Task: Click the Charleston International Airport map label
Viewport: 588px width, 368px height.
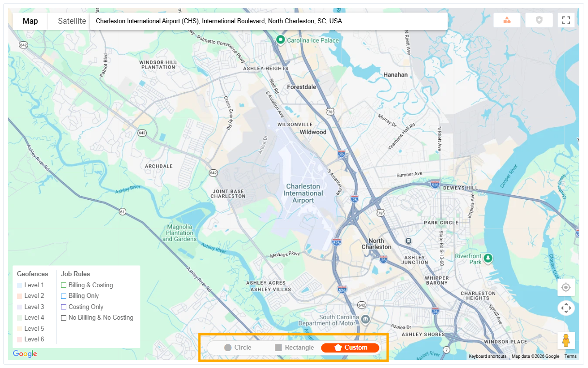Action: (303, 193)
